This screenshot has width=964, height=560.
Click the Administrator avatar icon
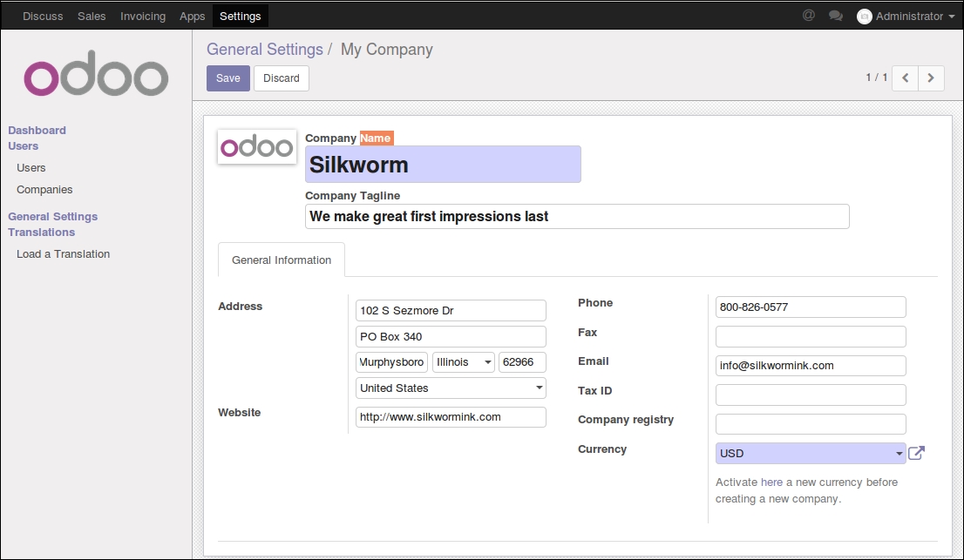(x=864, y=17)
